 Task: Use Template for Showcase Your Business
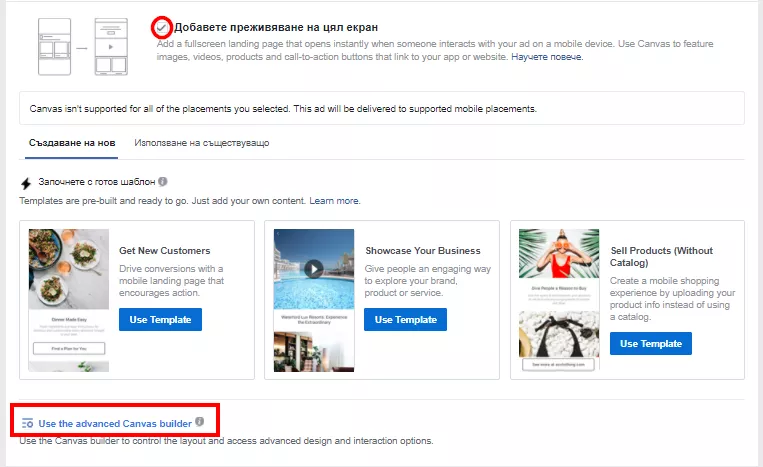click(x=405, y=320)
